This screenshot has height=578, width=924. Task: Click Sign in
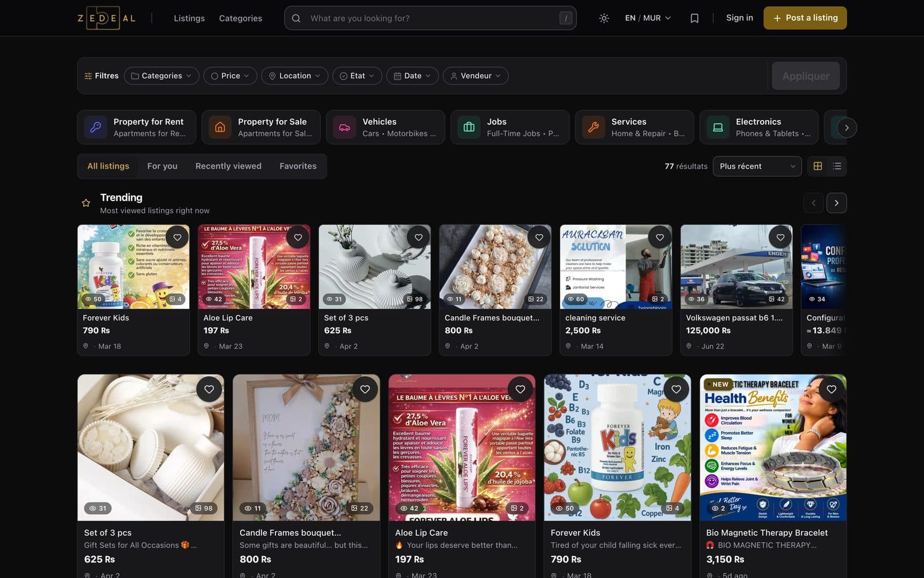click(739, 18)
